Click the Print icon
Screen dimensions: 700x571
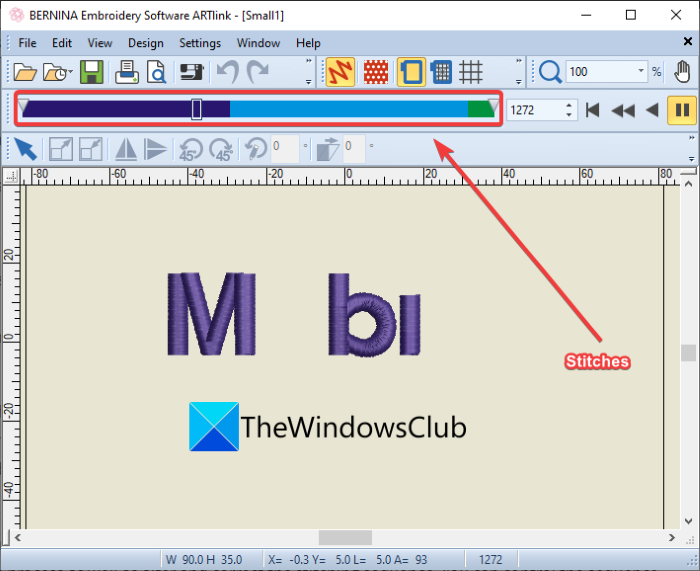click(127, 72)
